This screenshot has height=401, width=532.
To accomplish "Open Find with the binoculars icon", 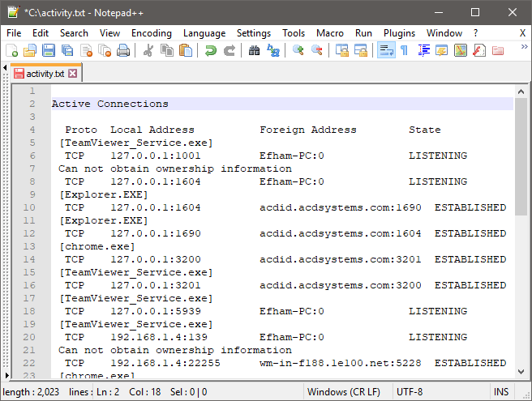I will coord(254,50).
